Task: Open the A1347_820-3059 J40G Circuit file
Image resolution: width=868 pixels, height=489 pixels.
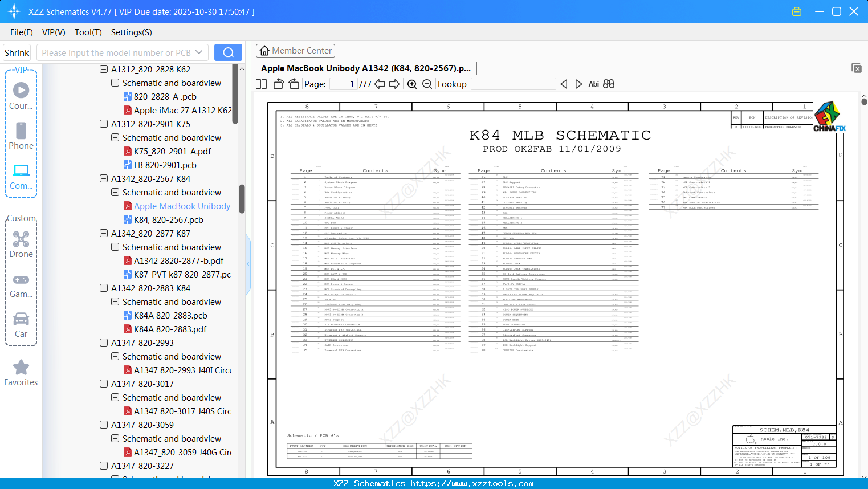Action: (x=183, y=452)
